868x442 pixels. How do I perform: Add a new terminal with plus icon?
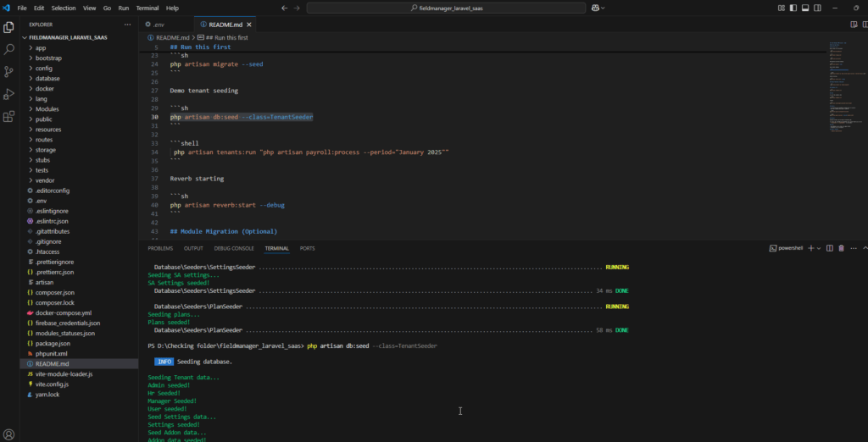tap(811, 248)
